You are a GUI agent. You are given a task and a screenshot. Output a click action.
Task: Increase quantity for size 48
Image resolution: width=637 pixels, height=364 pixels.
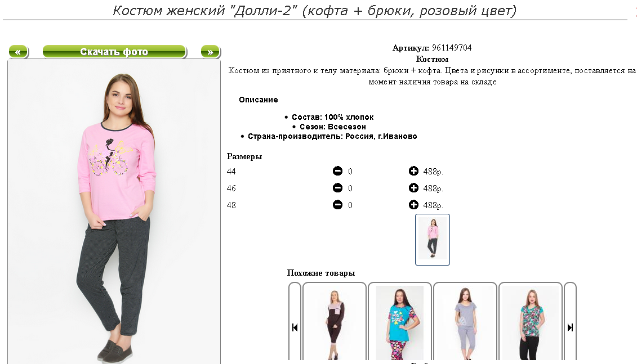point(413,205)
